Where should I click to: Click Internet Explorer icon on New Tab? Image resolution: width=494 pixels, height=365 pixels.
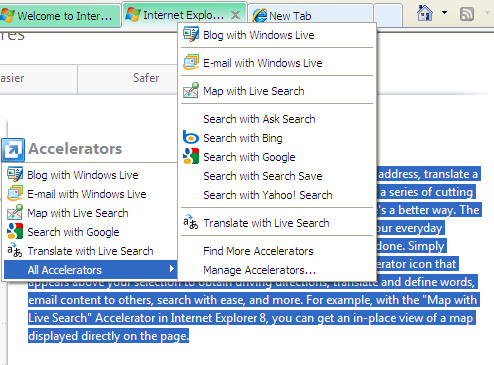(x=260, y=15)
